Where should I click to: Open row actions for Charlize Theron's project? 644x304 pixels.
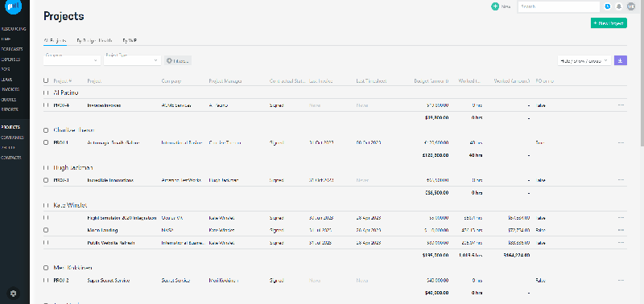(x=621, y=143)
